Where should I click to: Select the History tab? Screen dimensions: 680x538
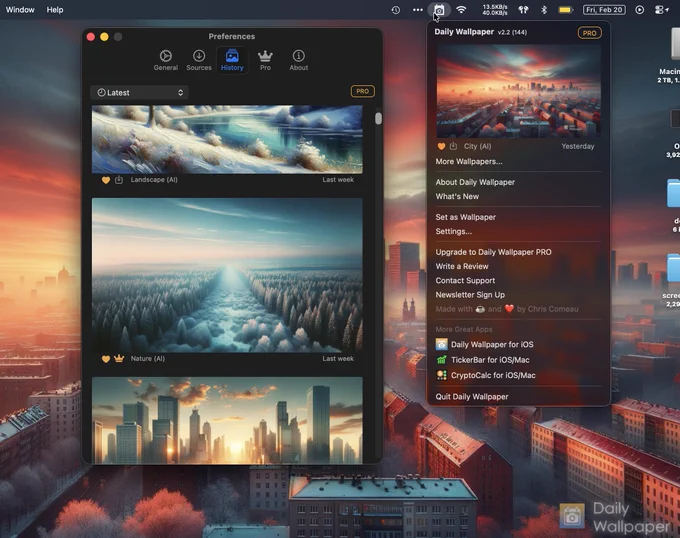click(x=232, y=60)
